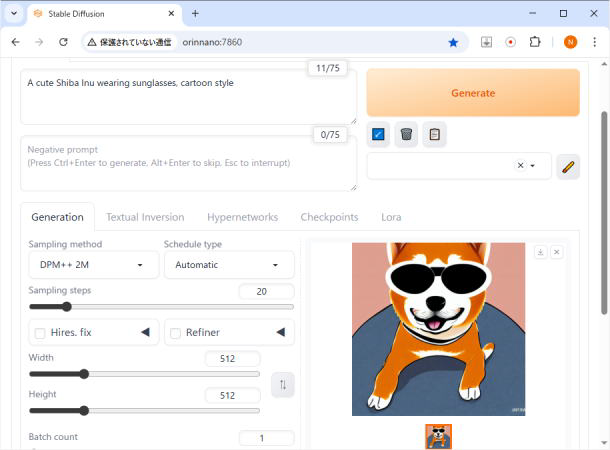Enable the Hires. fix checkbox
This screenshot has height=450, width=610.
coord(40,333)
